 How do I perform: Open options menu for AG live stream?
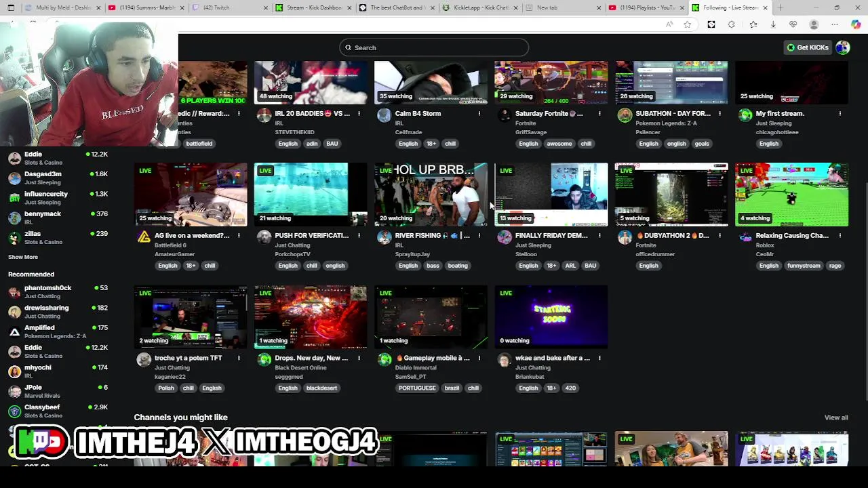239,236
